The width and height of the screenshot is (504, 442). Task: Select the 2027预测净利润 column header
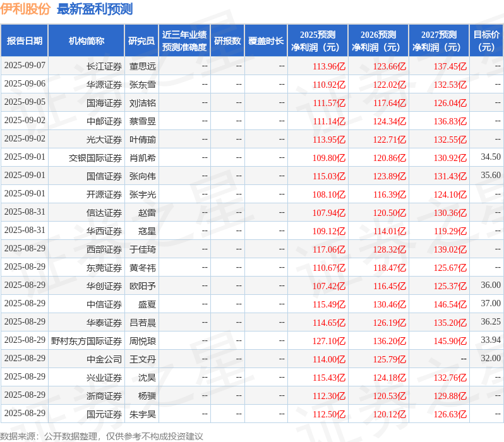(439, 41)
